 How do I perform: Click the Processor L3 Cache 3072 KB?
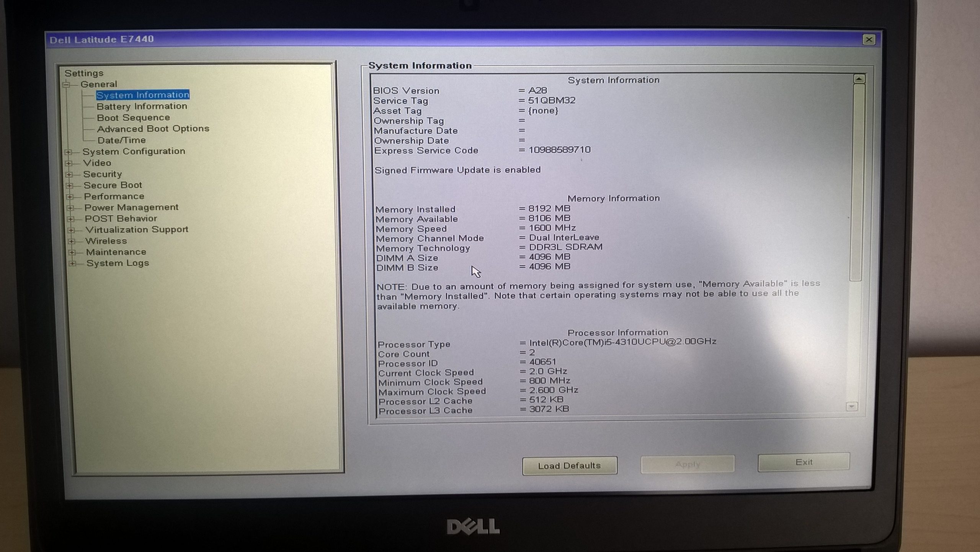(x=549, y=409)
